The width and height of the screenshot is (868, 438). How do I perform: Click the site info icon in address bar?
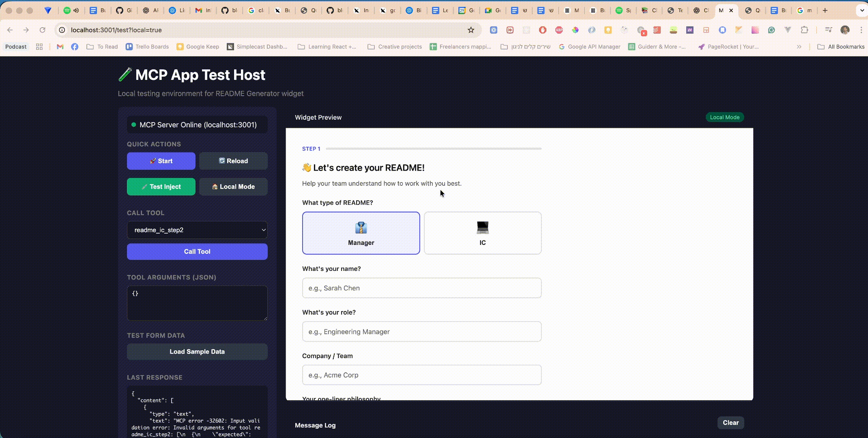(x=62, y=30)
